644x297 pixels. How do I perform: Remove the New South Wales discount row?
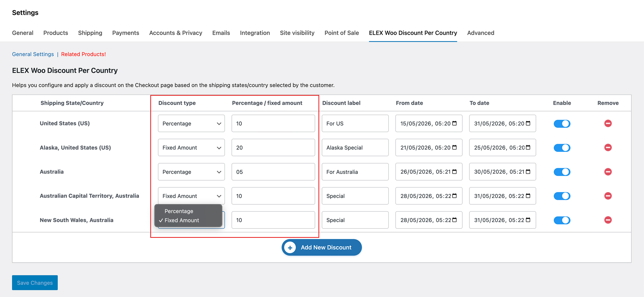point(608,220)
